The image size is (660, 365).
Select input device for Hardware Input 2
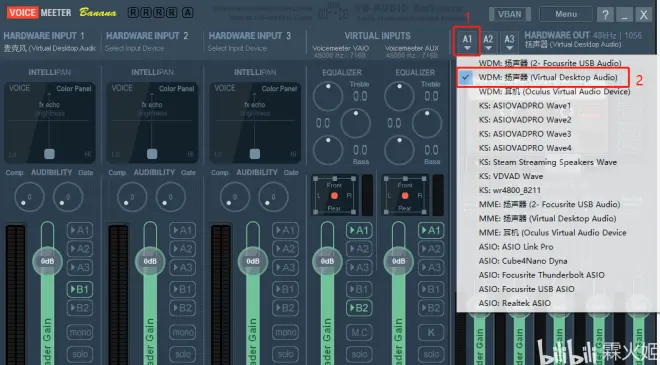tap(134, 48)
